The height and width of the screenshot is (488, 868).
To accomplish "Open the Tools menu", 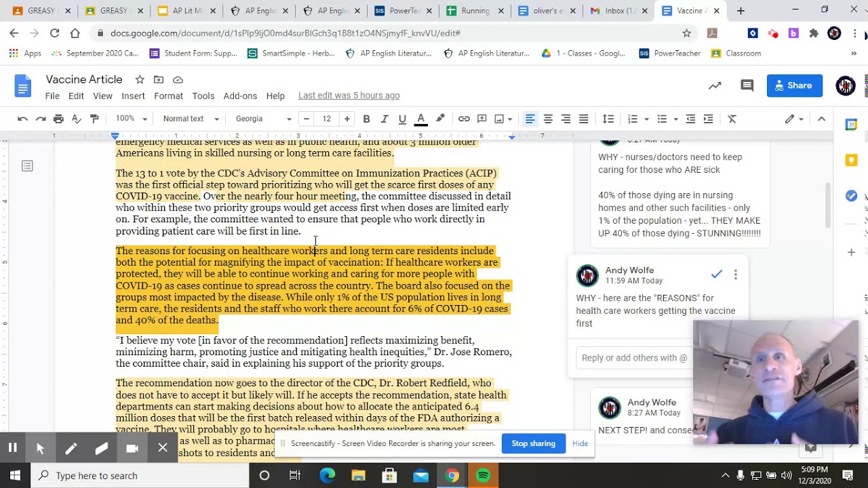I will (203, 96).
